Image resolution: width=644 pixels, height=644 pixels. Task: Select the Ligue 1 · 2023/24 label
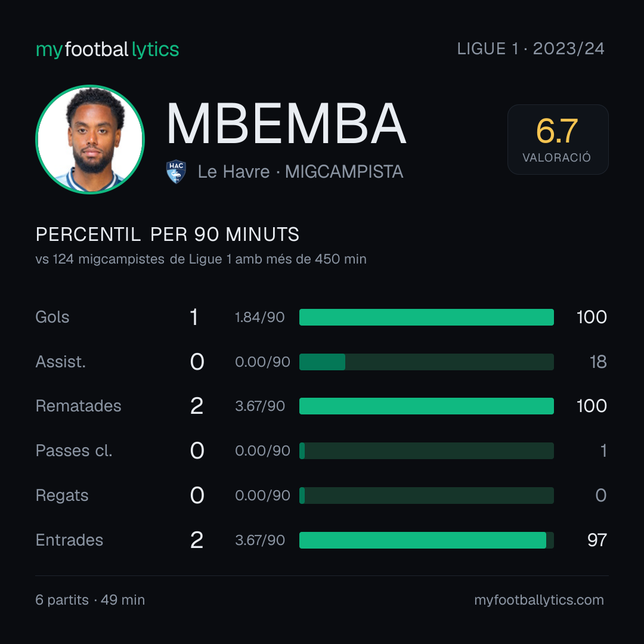pos(531,49)
